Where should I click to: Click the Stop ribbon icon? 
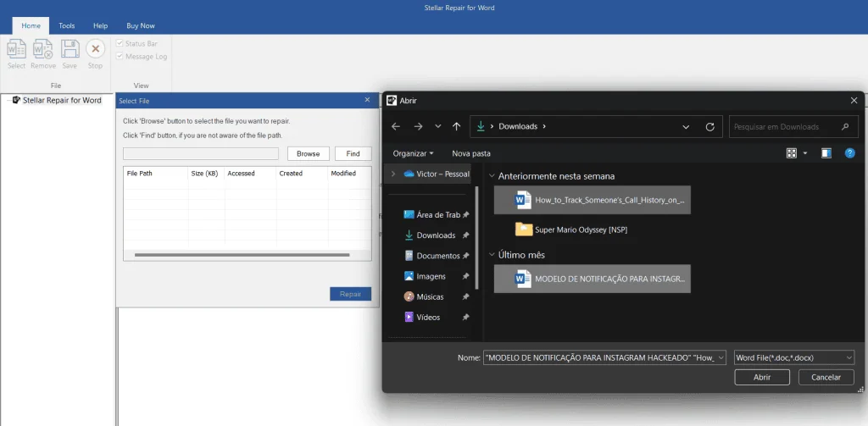(x=95, y=54)
